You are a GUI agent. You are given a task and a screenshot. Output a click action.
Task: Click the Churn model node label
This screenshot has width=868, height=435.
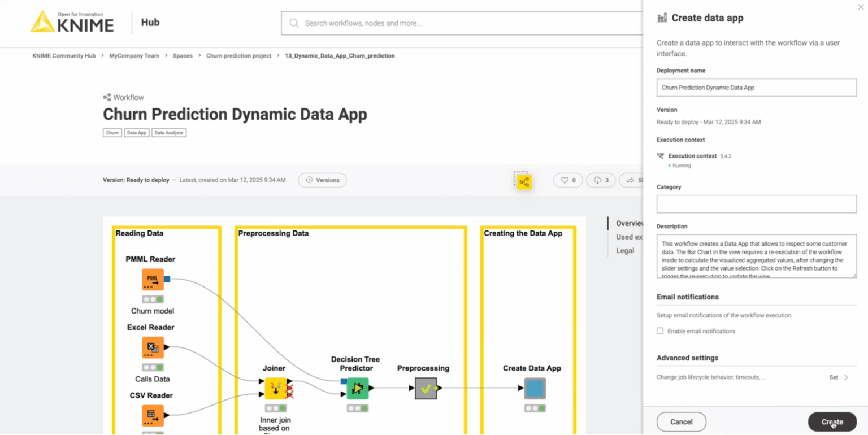point(153,311)
